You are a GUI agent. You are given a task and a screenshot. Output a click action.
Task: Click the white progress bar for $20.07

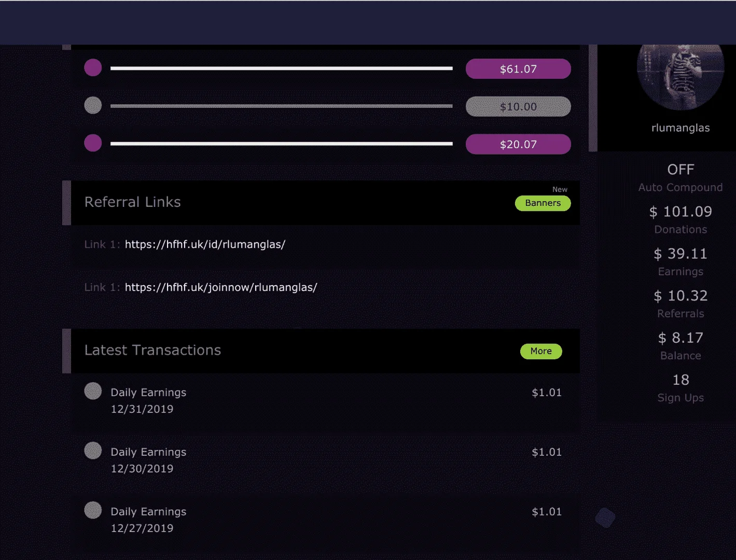tap(281, 144)
